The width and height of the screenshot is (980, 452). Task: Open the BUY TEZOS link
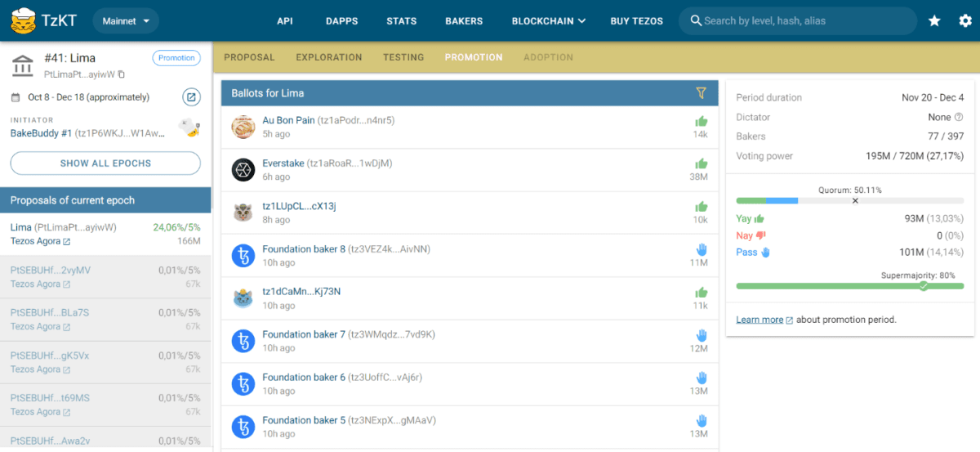tap(637, 20)
